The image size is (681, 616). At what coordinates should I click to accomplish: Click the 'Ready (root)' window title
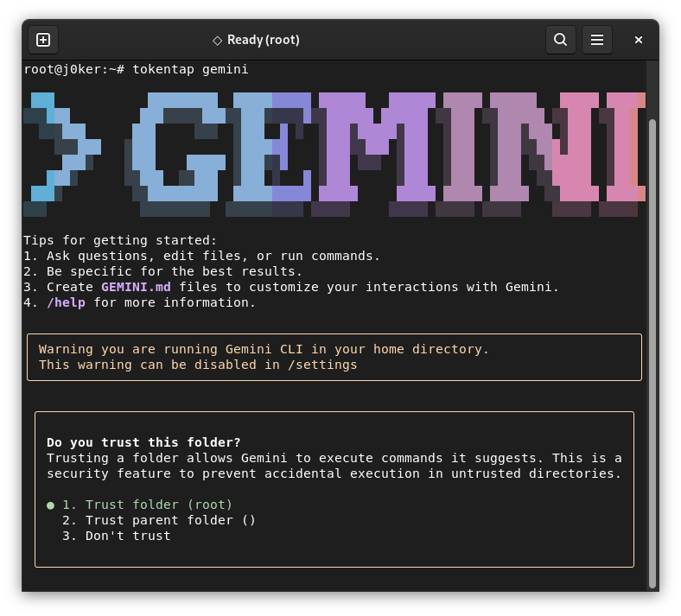[x=264, y=40]
